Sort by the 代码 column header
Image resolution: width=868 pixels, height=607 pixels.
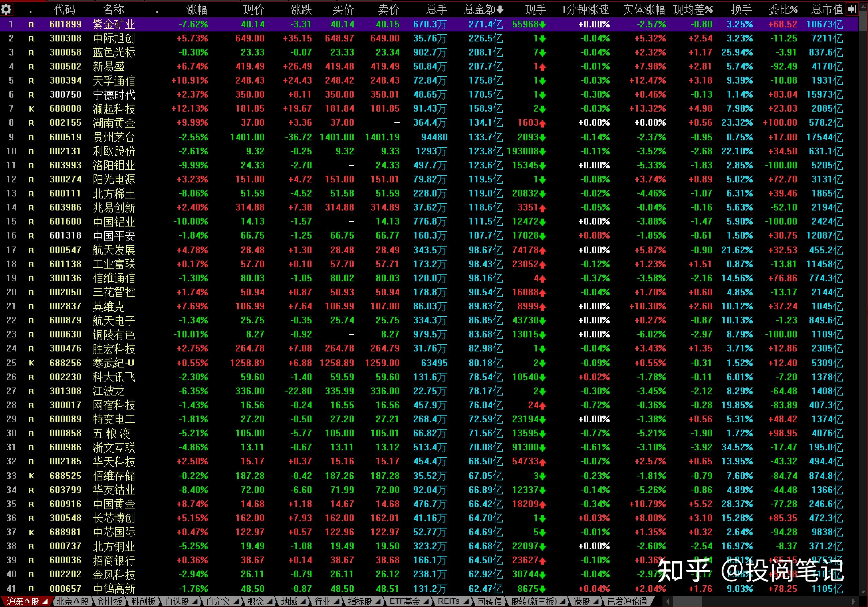coord(65,9)
